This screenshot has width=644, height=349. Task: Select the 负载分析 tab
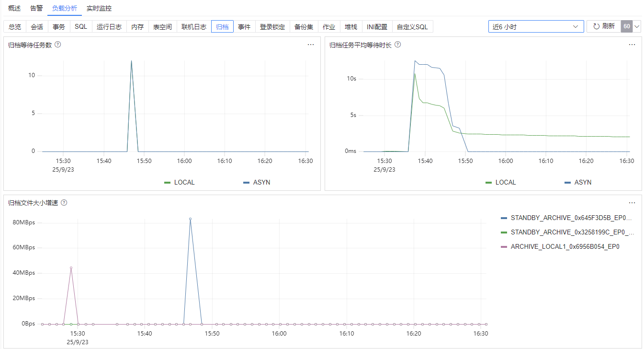pos(65,8)
